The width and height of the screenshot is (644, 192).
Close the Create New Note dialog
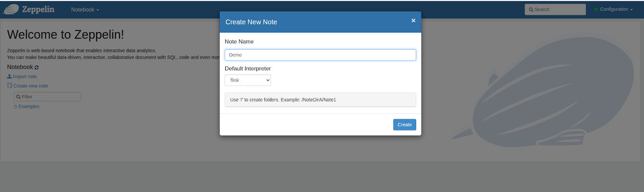click(x=413, y=21)
